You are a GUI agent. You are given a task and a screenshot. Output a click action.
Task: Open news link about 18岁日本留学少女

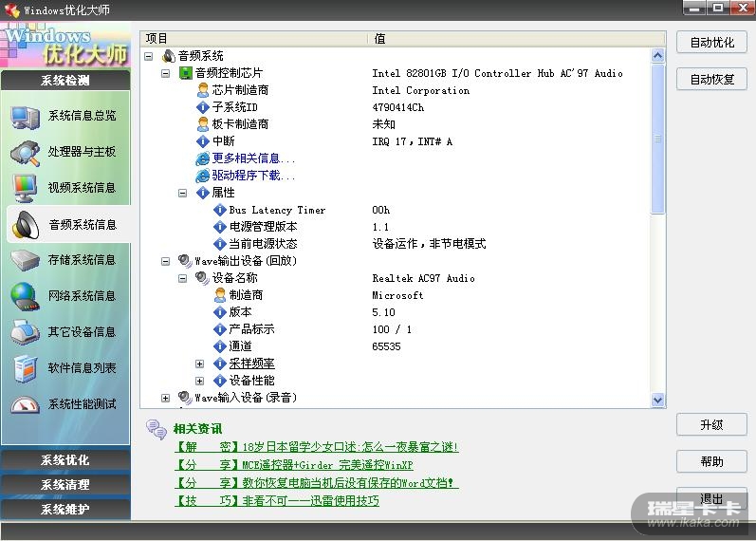point(316,447)
